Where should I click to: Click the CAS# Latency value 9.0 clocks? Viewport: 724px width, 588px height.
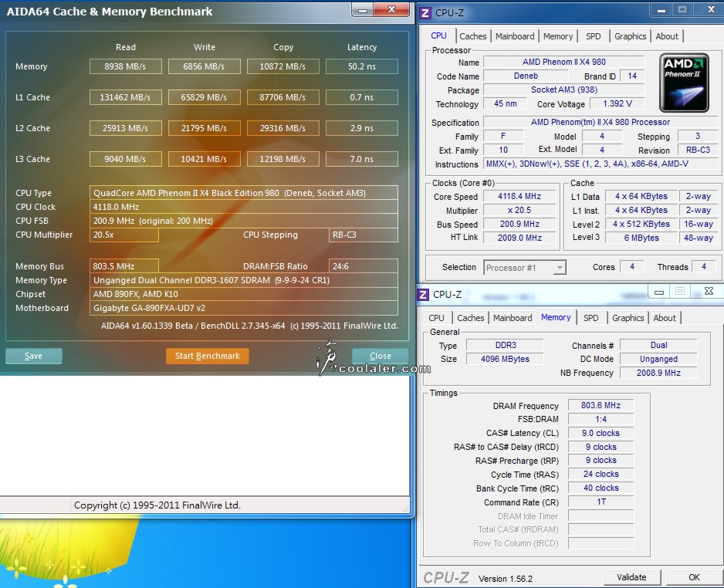(x=601, y=434)
